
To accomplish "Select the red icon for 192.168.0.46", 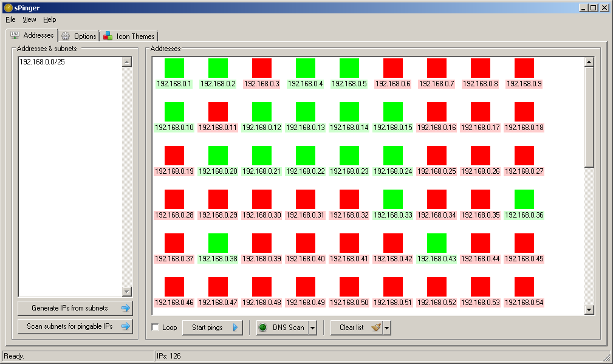I will 174,287.
